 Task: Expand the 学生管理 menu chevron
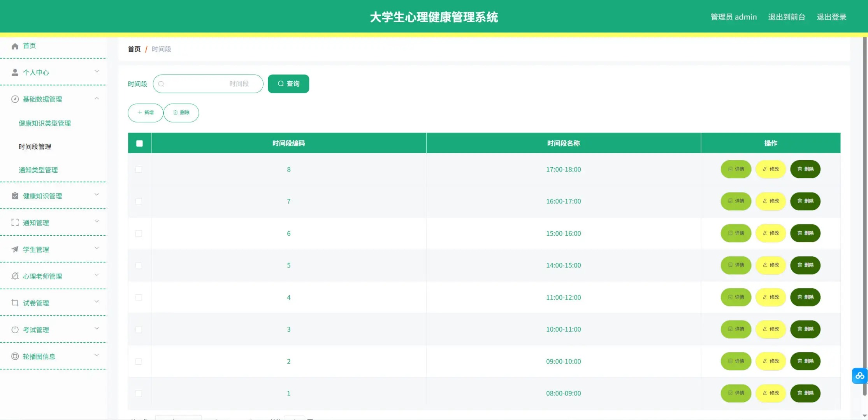pyautogui.click(x=97, y=248)
